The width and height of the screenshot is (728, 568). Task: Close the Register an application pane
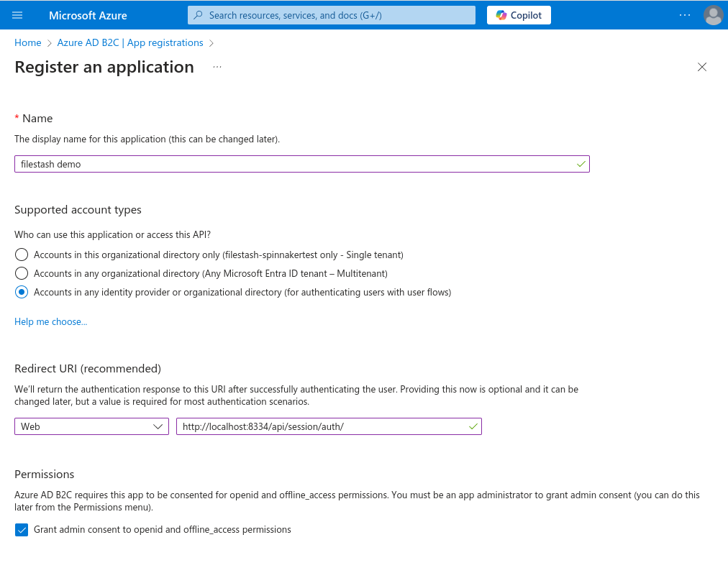(x=702, y=68)
